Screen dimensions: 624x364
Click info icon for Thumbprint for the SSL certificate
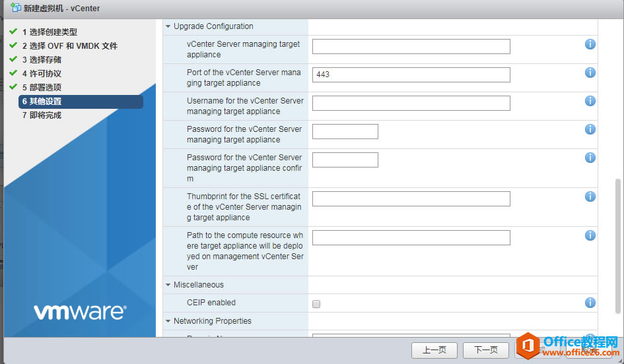click(590, 197)
